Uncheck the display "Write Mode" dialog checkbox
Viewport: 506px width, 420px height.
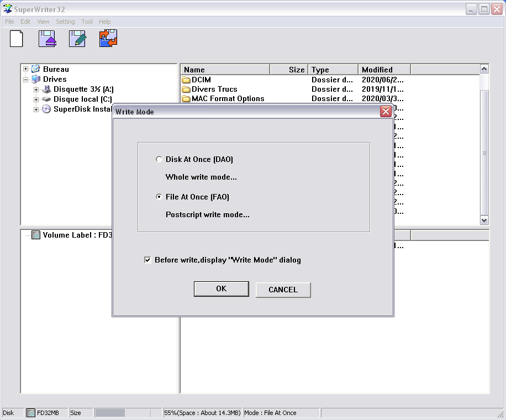pos(147,260)
